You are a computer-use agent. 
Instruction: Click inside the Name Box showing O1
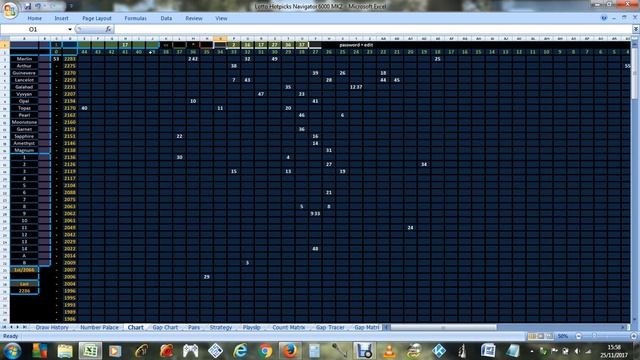pyautogui.click(x=33, y=29)
